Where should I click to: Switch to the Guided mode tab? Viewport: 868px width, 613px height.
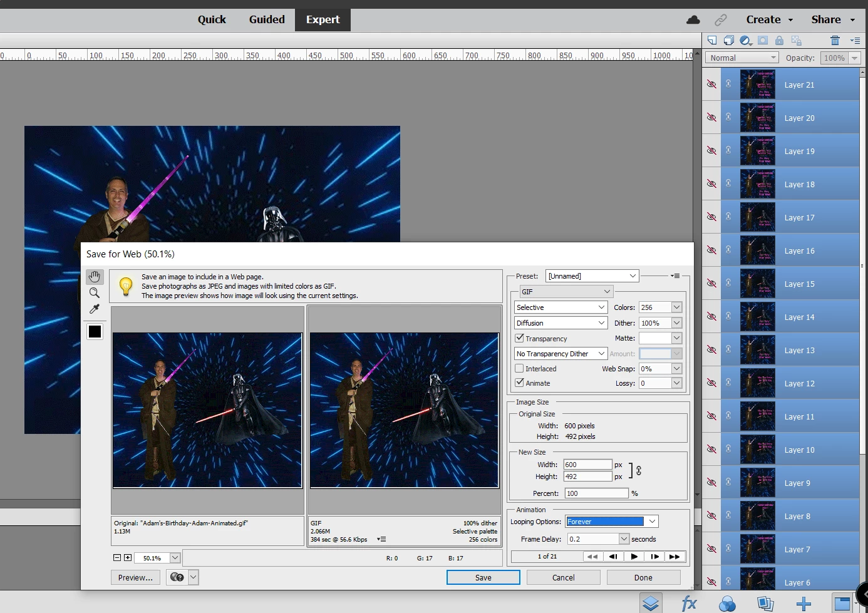click(267, 20)
